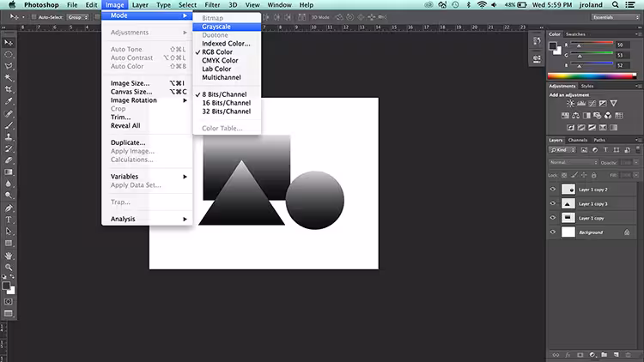Click the color spectrum ramp

click(592, 76)
